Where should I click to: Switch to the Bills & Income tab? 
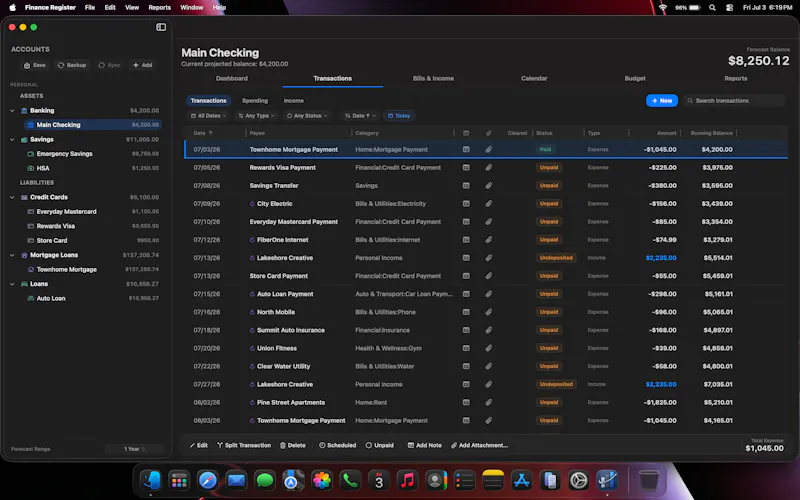point(433,79)
